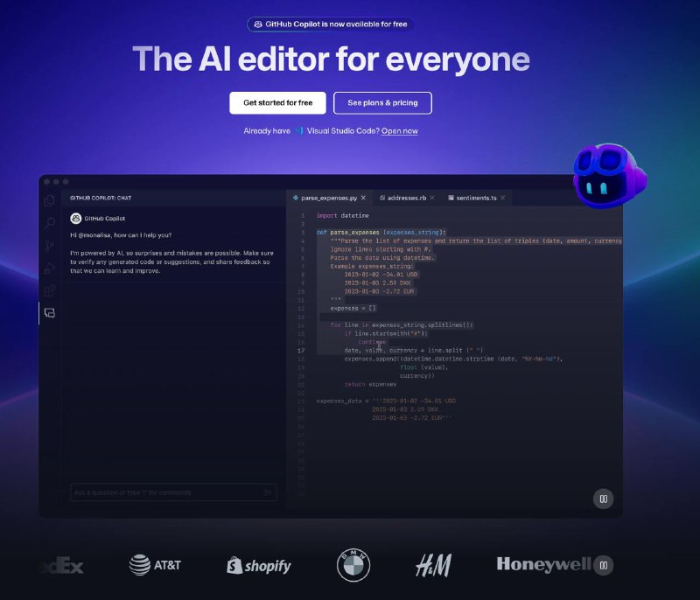This screenshot has width=700, height=600.
Task: Click the "The AI editor for everyone" heading
Action: (x=331, y=59)
